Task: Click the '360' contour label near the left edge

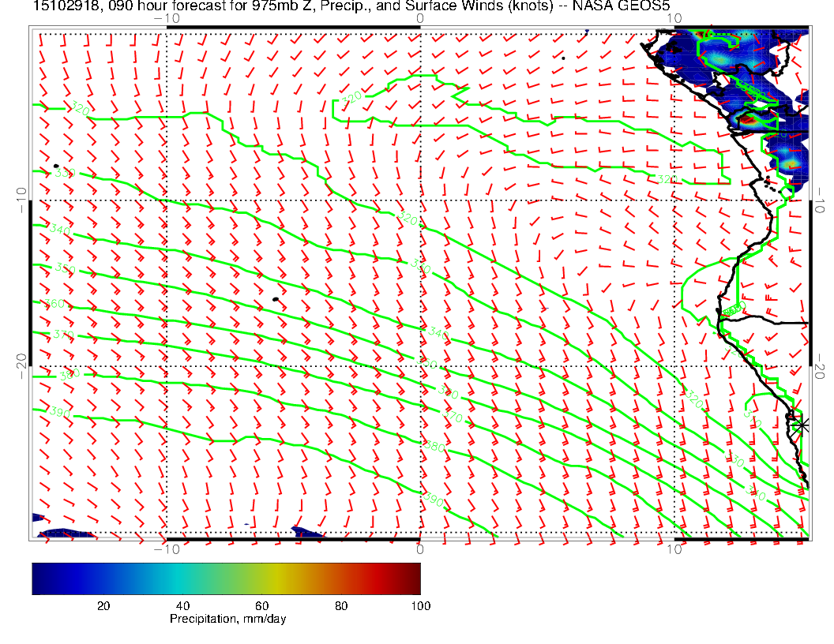Action: 54,304
